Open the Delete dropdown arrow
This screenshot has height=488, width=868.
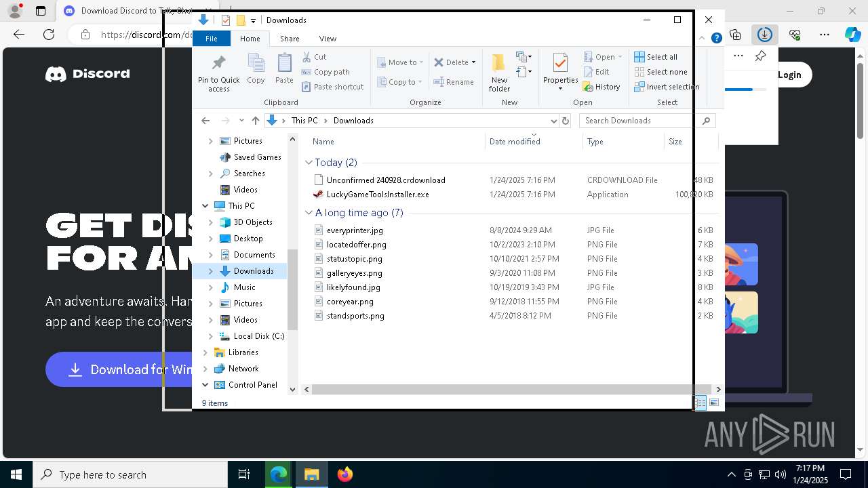473,62
